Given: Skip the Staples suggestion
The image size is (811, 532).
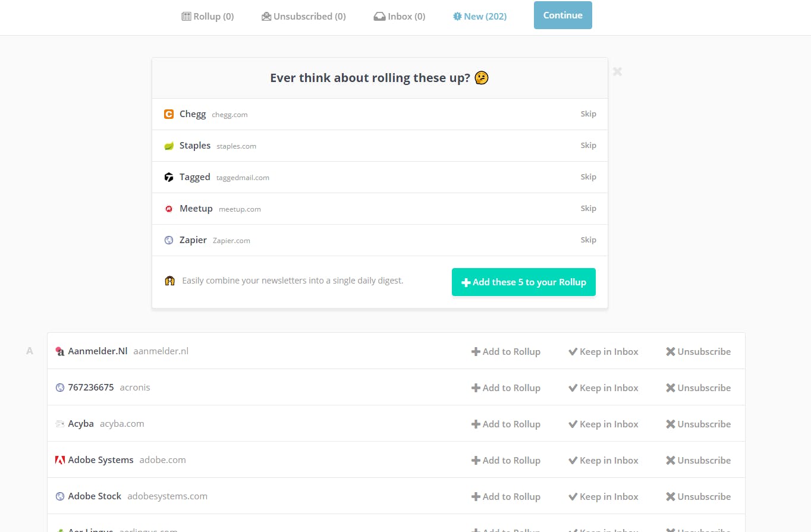Looking at the screenshot, I should (x=588, y=146).
